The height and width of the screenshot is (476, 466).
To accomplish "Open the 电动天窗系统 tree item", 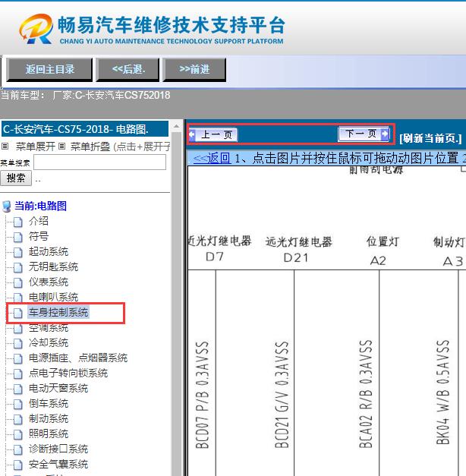I will pyautogui.click(x=58, y=388).
